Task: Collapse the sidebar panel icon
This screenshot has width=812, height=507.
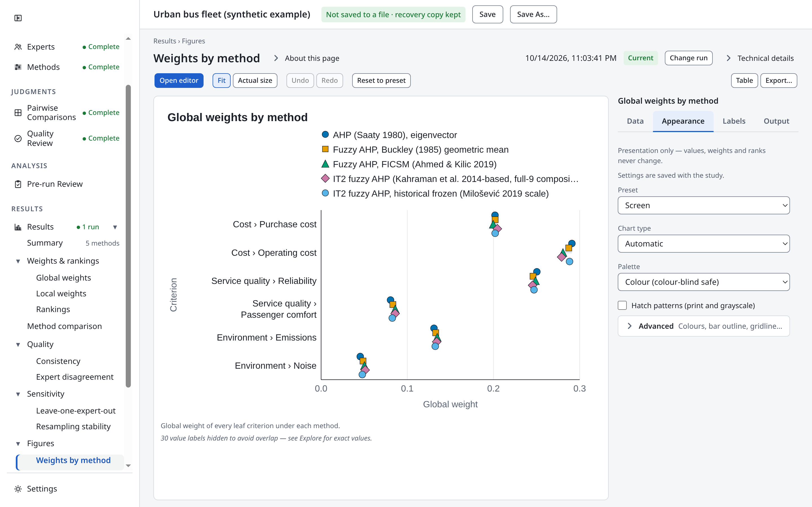Action: pyautogui.click(x=18, y=18)
